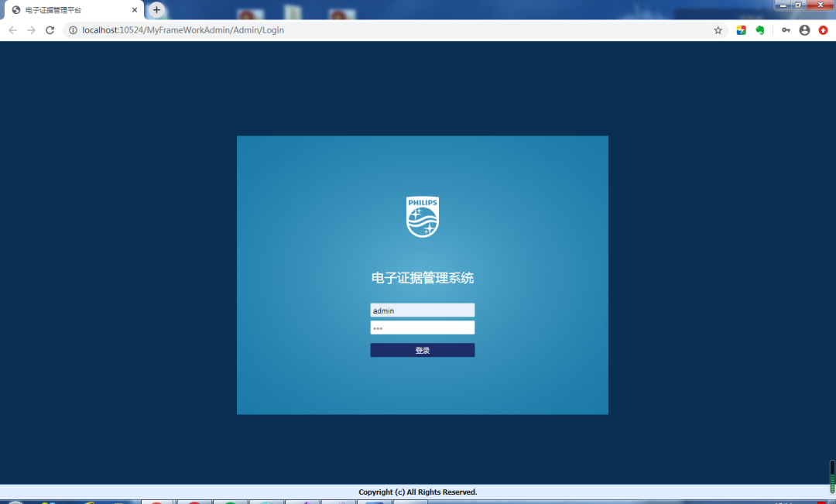Click the red Chrome update icon
The width and height of the screenshot is (836, 504).
(x=823, y=30)
